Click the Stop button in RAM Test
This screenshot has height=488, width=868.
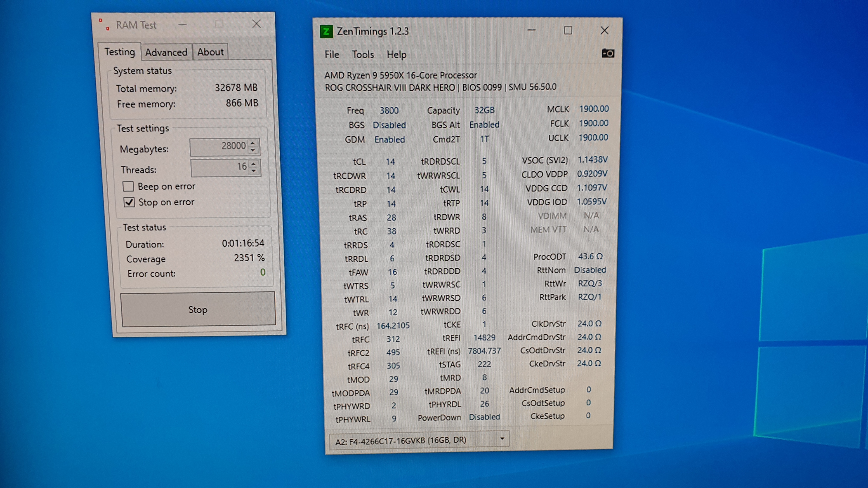coord(198,309)
